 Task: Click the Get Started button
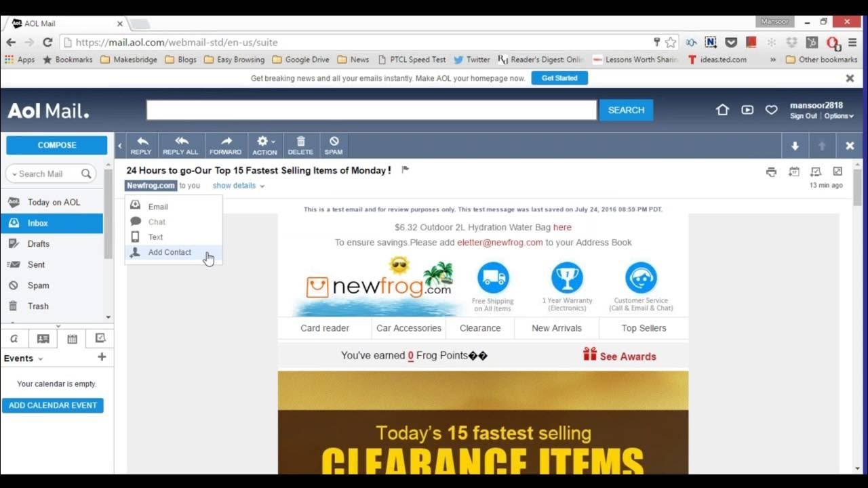[x=559, y=78]
